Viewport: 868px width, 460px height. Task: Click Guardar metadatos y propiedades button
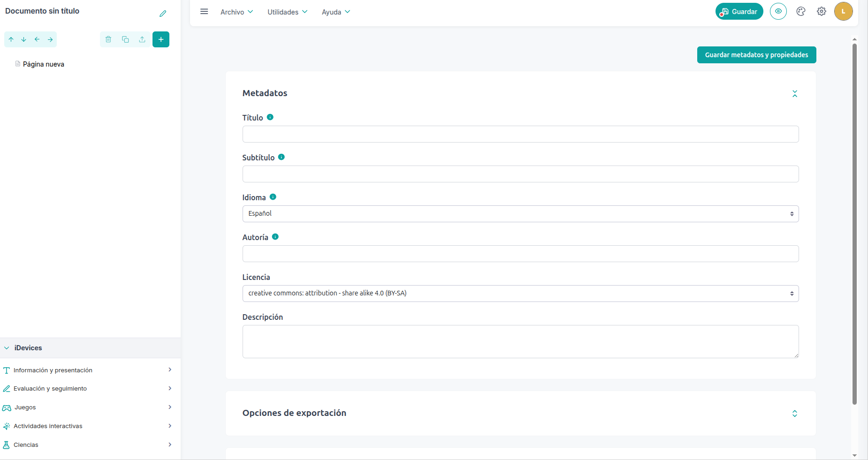[x=756, y=55]
